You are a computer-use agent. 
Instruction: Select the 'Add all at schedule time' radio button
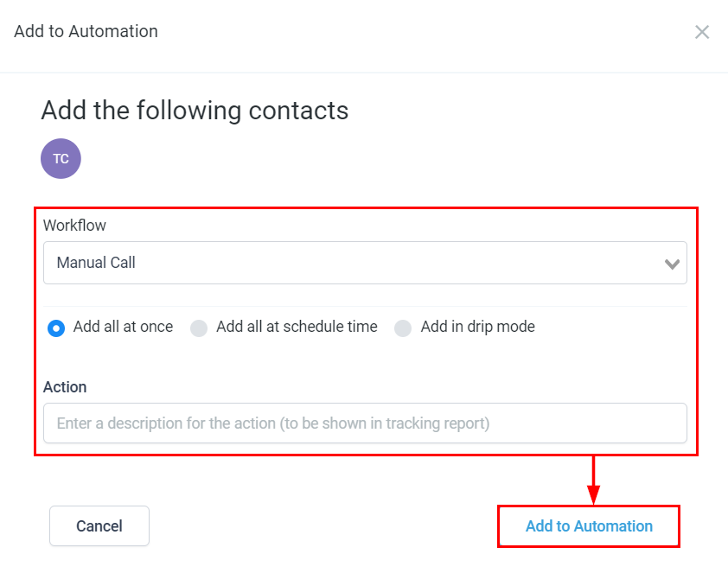tap(199, 328)
